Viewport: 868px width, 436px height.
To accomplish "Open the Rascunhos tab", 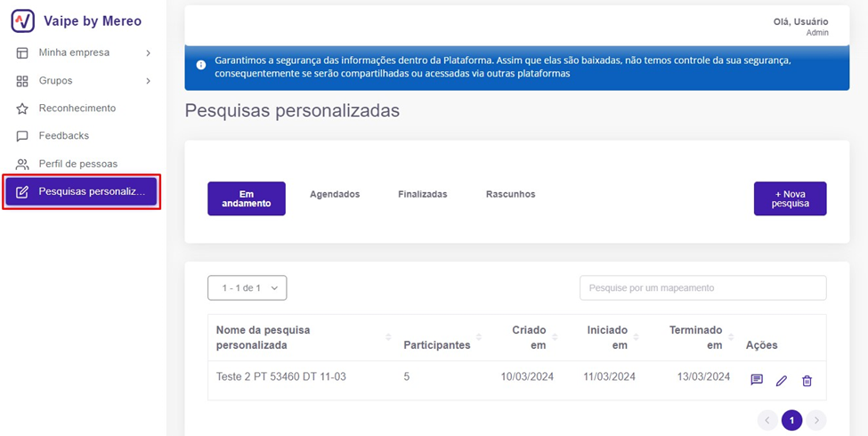I will coord(510,194).
